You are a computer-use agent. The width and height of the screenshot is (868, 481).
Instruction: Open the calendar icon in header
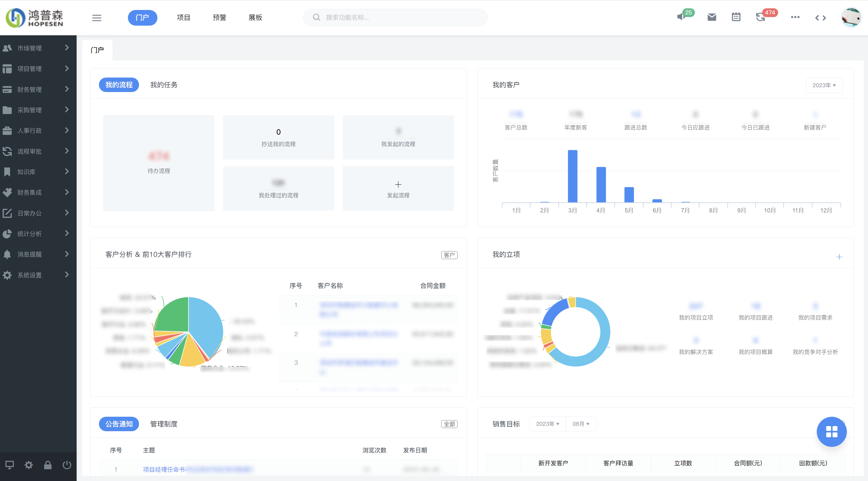(x=736, y=17)
